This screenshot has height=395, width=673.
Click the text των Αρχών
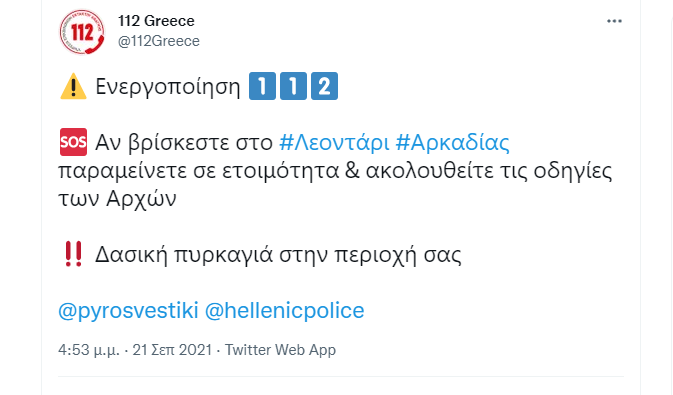(x=117, y=199)
